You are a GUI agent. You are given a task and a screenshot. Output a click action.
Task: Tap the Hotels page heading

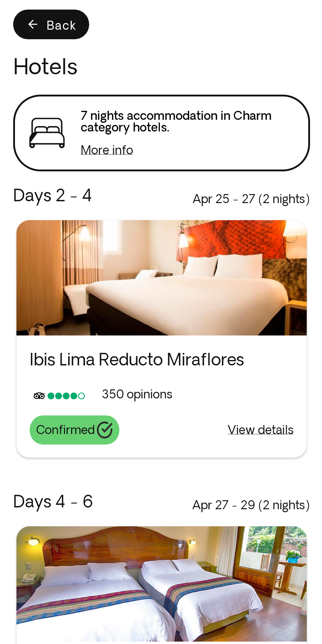click(45, 66)
